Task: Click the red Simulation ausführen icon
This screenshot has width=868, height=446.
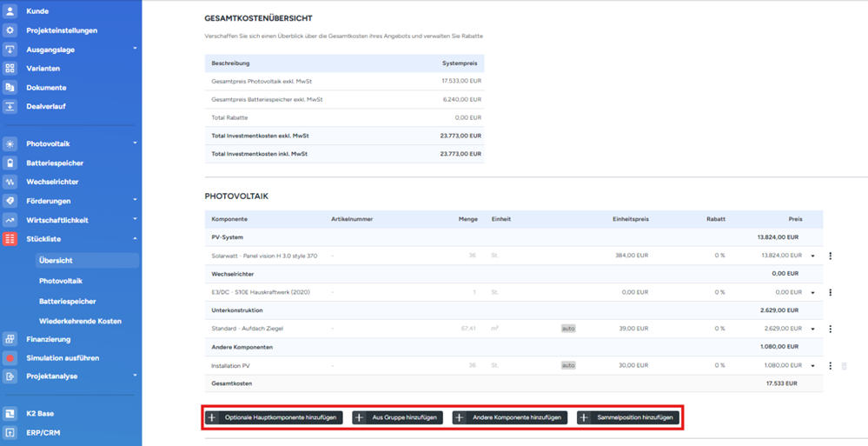Action: click(10, 358)
